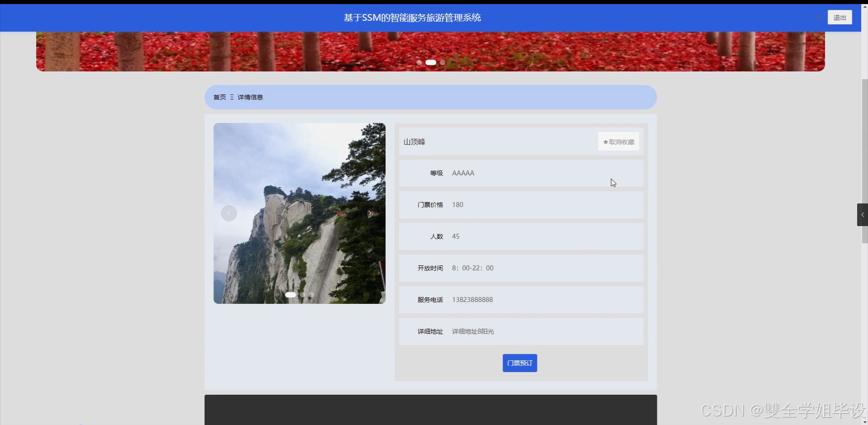The image size is (868, 425).
Task: Select the active middle banner indicator
Action: tap(431, 62)
